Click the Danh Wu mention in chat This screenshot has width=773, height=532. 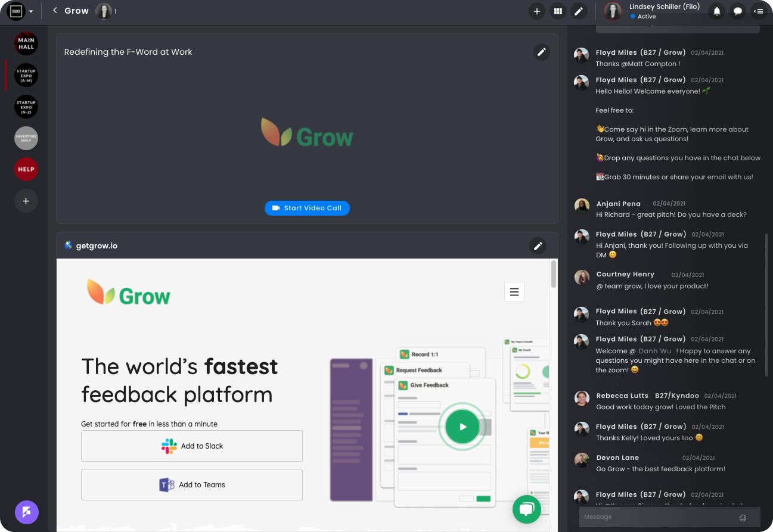pyautogui.click(x=655, y=351)
